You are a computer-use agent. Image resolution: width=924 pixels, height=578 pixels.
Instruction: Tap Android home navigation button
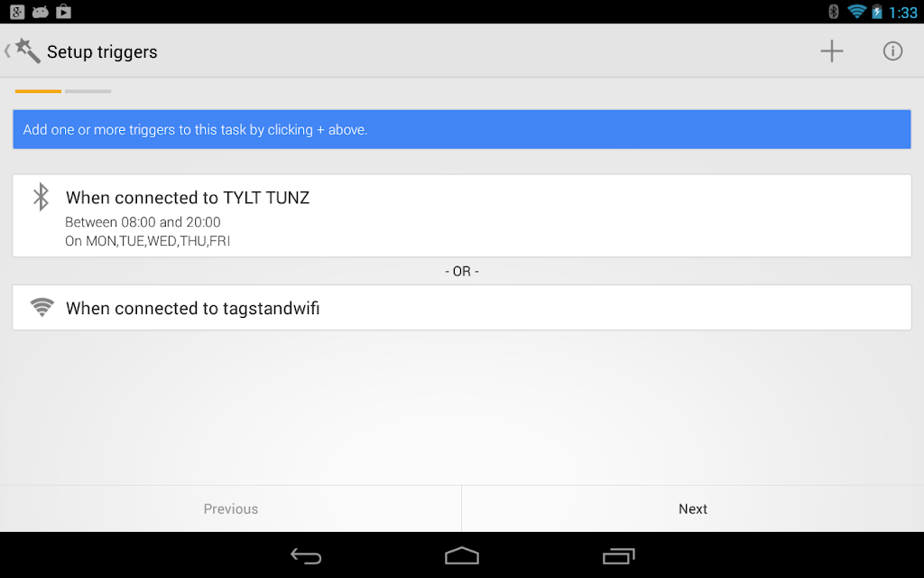click(x=462, y=555)
